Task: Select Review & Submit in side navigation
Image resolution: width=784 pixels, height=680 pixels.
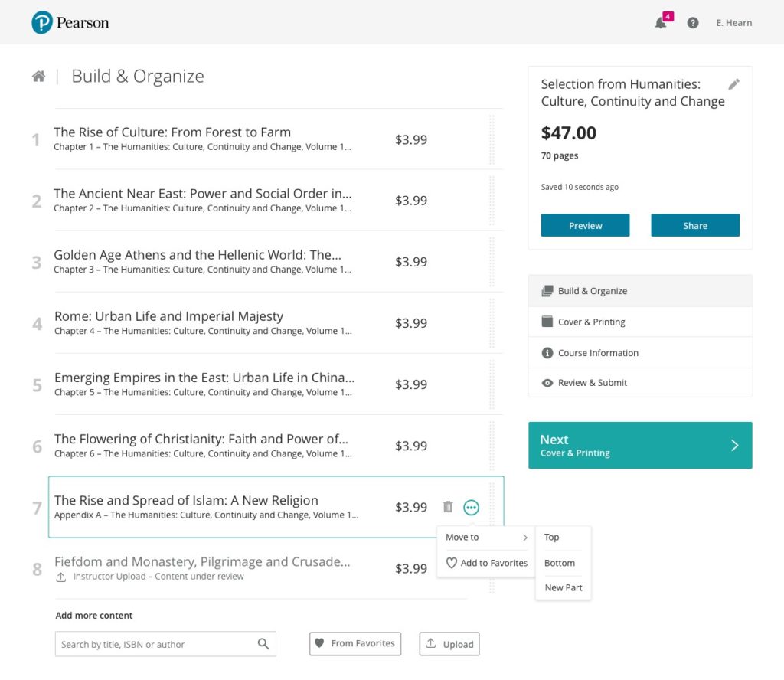Action: [x=640, y=383]
